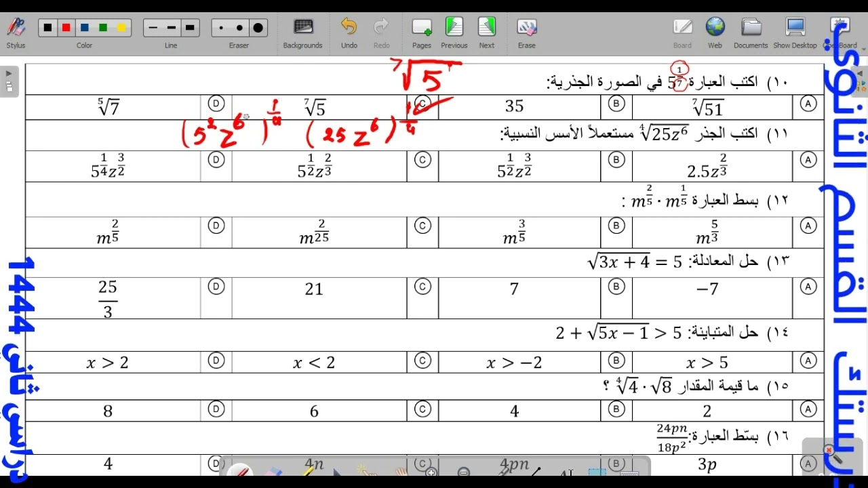Choose the green pen color
This screenshot has height=488, width=868.
click(x=103, y=28)
